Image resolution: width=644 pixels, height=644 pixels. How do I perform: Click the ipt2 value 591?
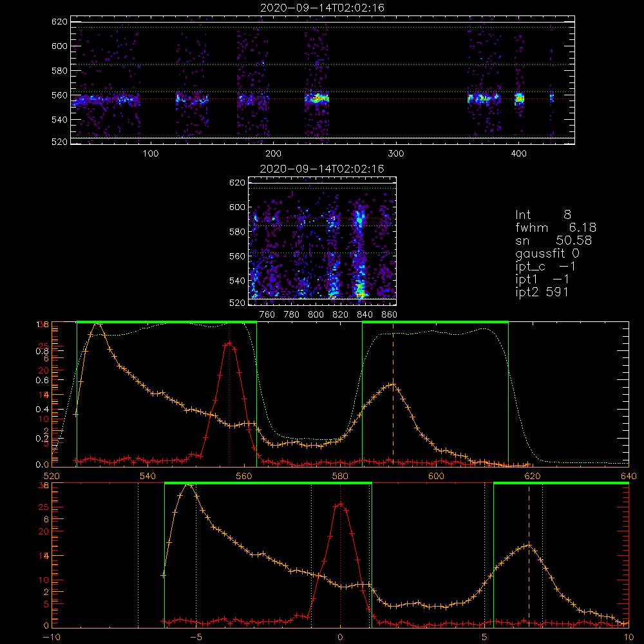click(557, 292)
